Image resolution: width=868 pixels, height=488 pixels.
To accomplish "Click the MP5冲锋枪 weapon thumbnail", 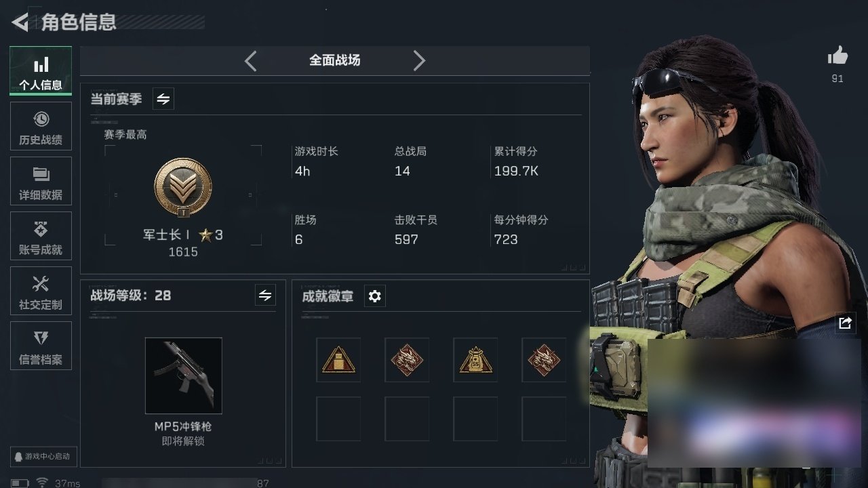I will coord(183,375).
